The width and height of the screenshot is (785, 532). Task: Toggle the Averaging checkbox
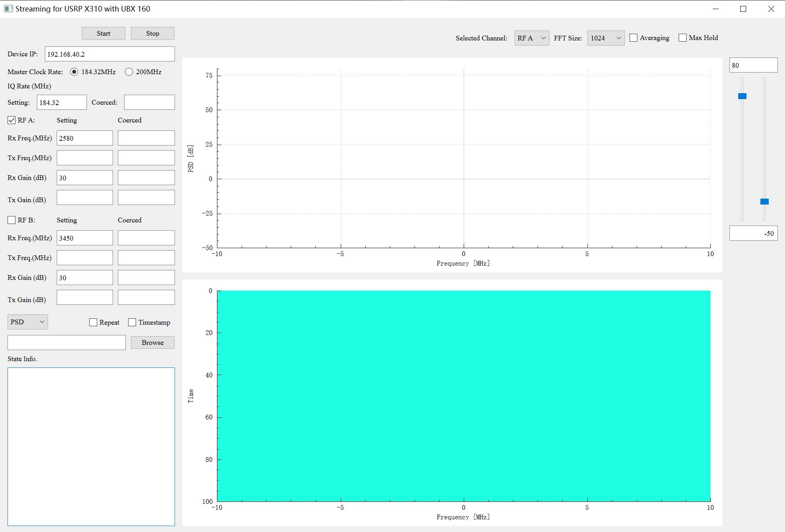coord(633,38)
